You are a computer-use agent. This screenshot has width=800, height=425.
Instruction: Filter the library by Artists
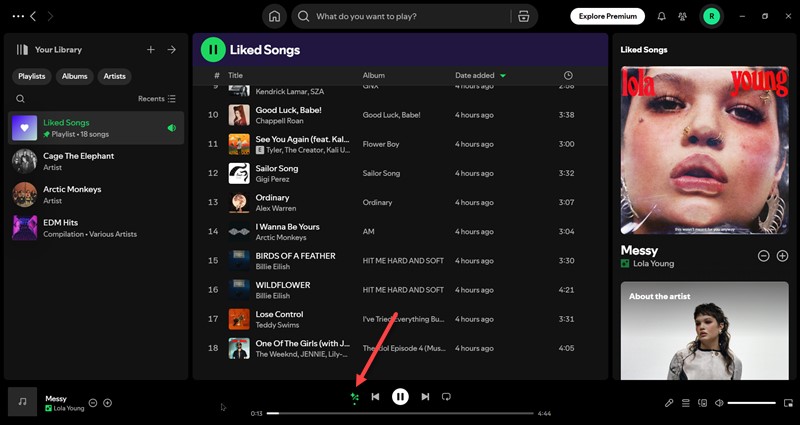pyautogui.click(x=114, y=76)
